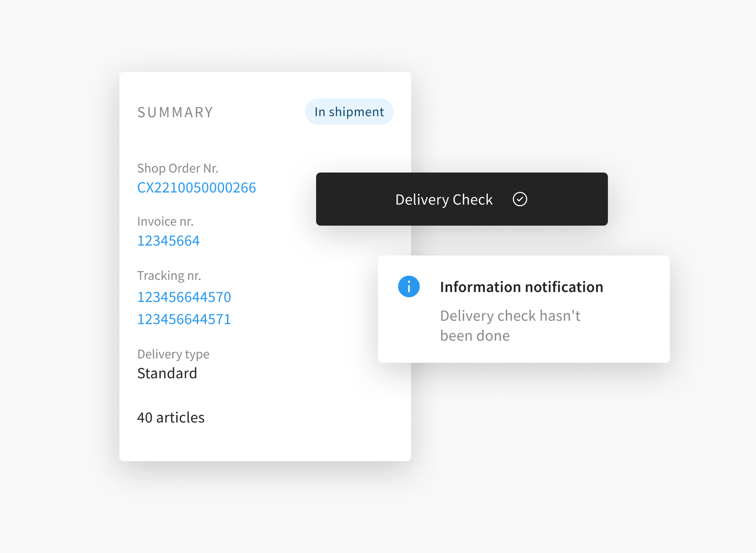Click the SUMMARY heading
This screenshot has height=553, width=756.
click(175, 112)
